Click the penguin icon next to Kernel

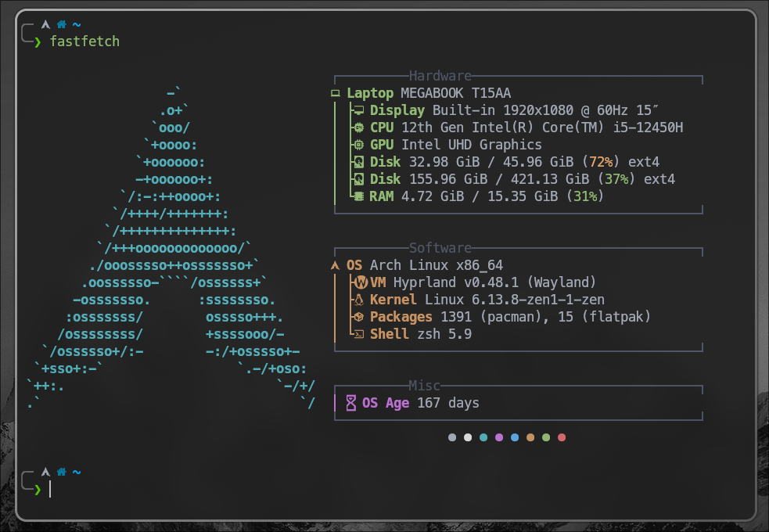[359, 300]
